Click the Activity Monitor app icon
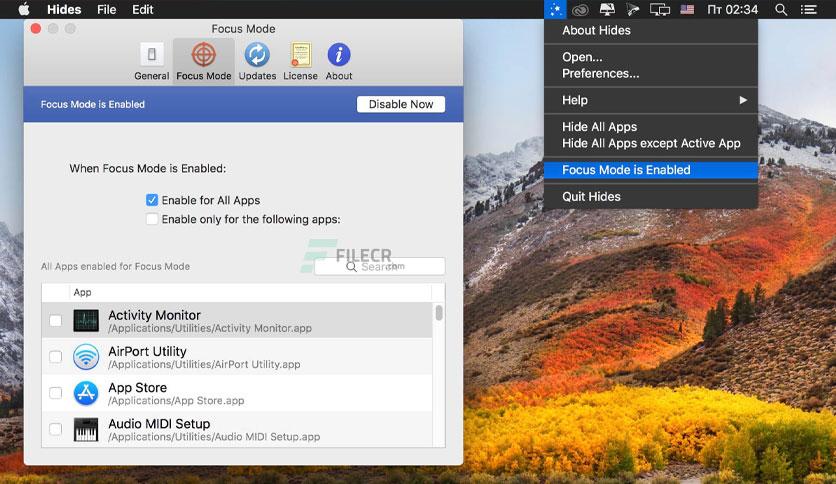 click(86, 321)
